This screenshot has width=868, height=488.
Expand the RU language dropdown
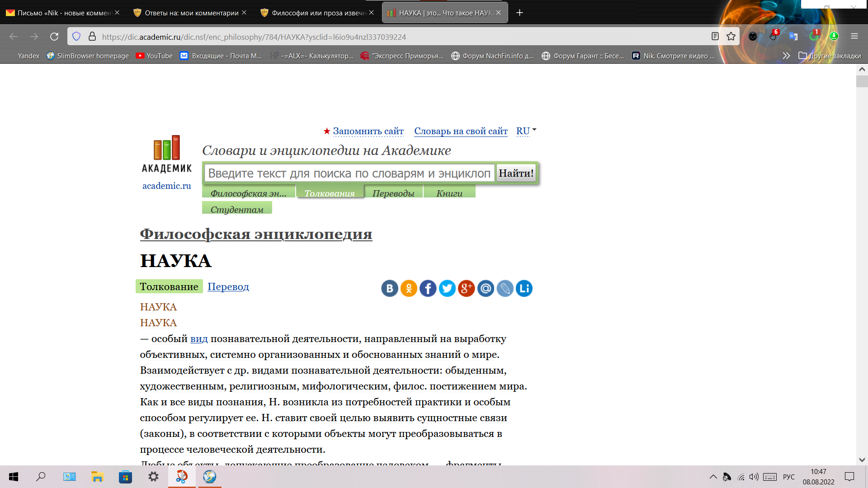pos(526,131)
